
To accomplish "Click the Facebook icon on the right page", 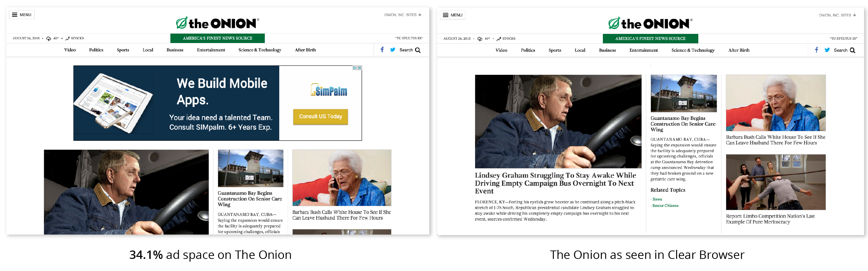I will (x=817, y=50).
